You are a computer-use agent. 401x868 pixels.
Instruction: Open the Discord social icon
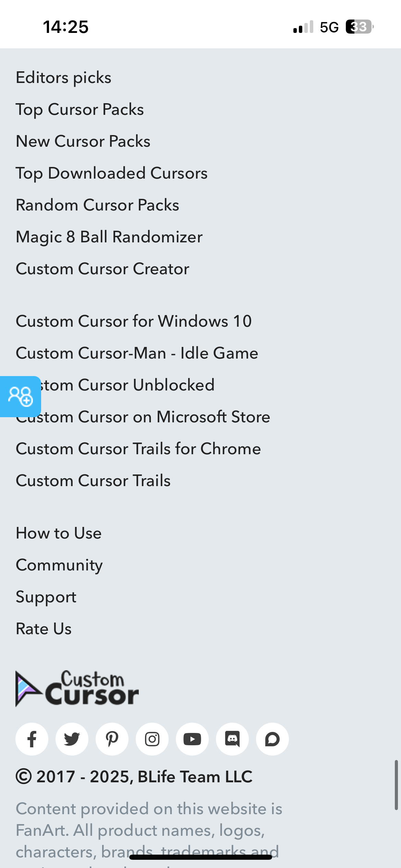232,739
